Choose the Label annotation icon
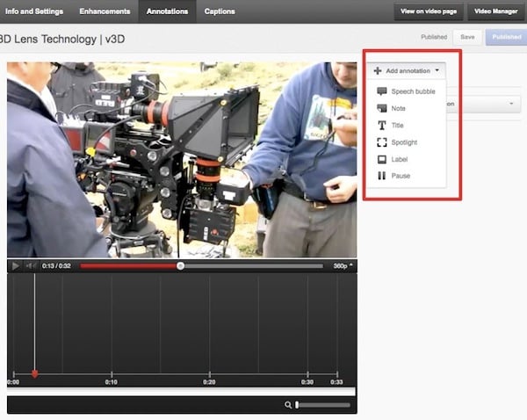The width and height of the screenshot is (527, 420). (381, 159)
